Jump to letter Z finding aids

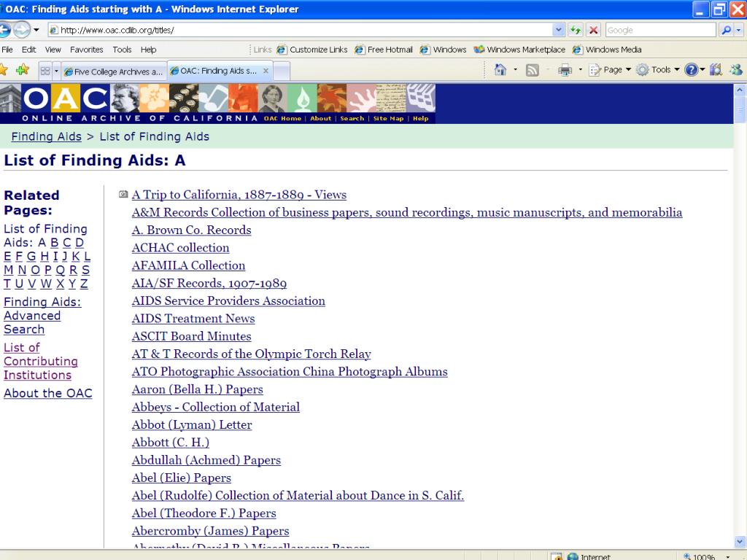tap(84, 284)
